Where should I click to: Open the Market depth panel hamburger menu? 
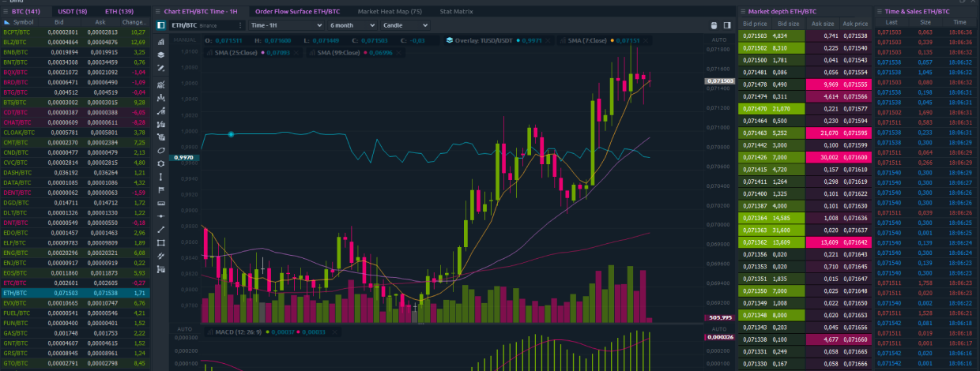pyautogui.click(x=741, y=12)
